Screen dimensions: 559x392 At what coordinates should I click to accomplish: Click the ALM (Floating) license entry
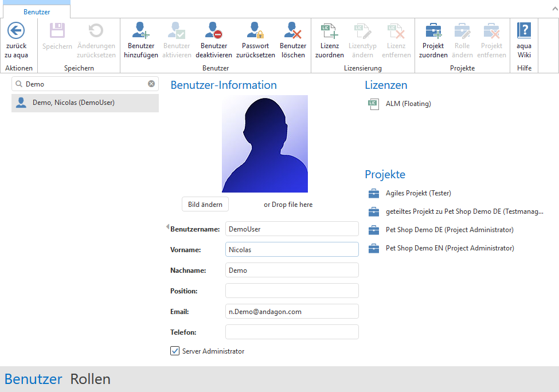click(x=408, y=104)
